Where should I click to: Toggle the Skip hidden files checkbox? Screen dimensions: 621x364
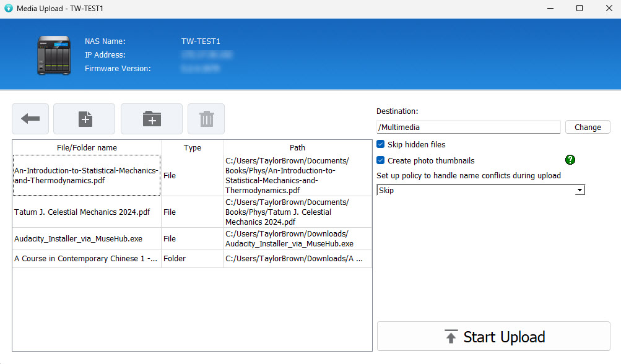(x=381, y=144)
